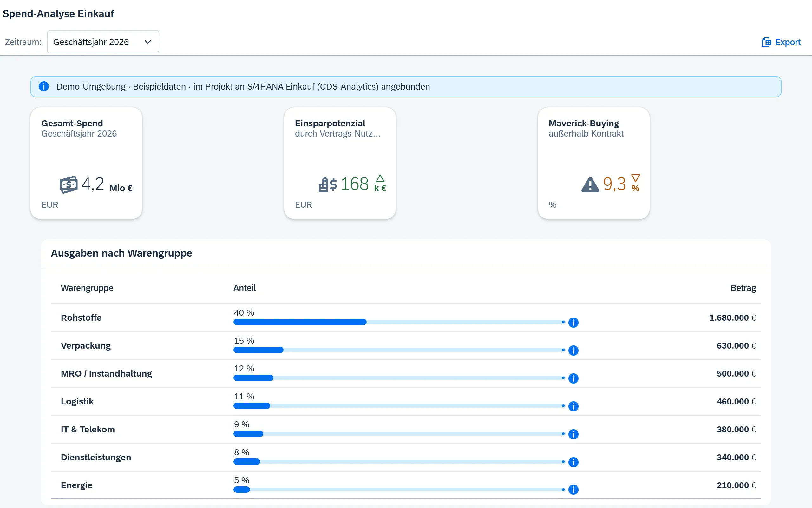Click the Demo-Umgebung Beispieldaten banner text

coord(243,86)
